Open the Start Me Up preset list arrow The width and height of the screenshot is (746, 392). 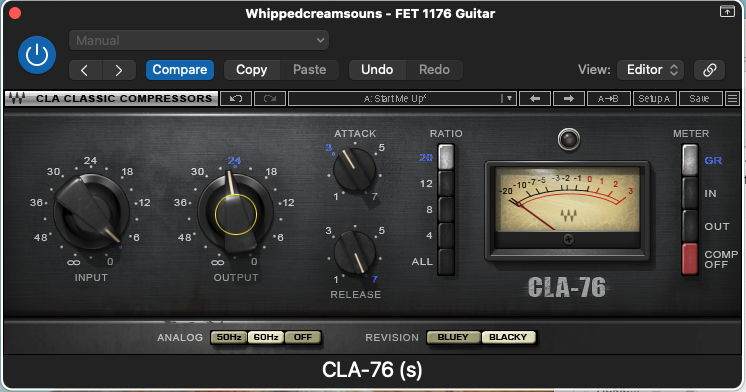click(x=509, y=98)
